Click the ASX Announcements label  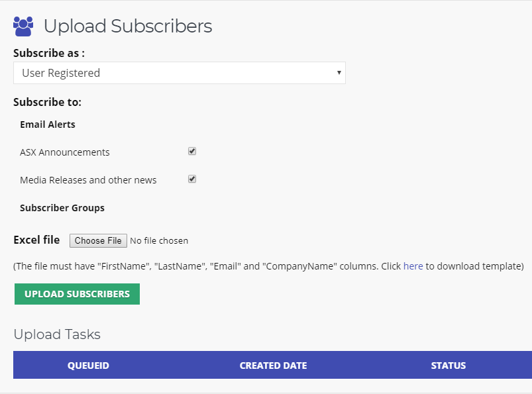[65, 152]
